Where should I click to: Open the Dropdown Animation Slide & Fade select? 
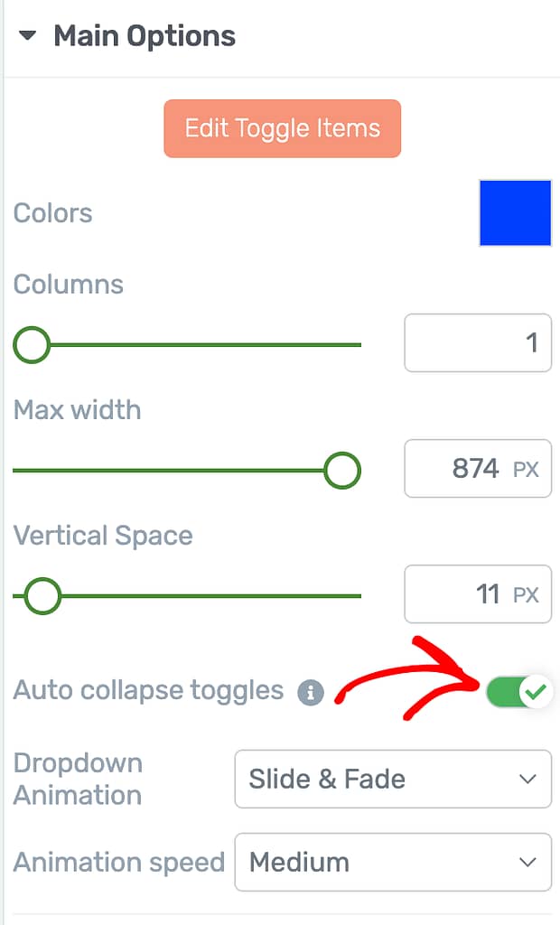tap(393, 779)
